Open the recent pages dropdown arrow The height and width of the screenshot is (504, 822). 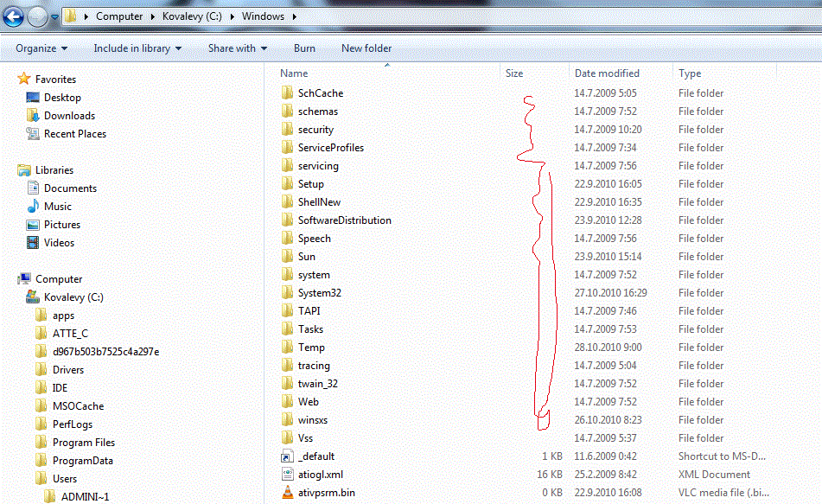(54, 16)
